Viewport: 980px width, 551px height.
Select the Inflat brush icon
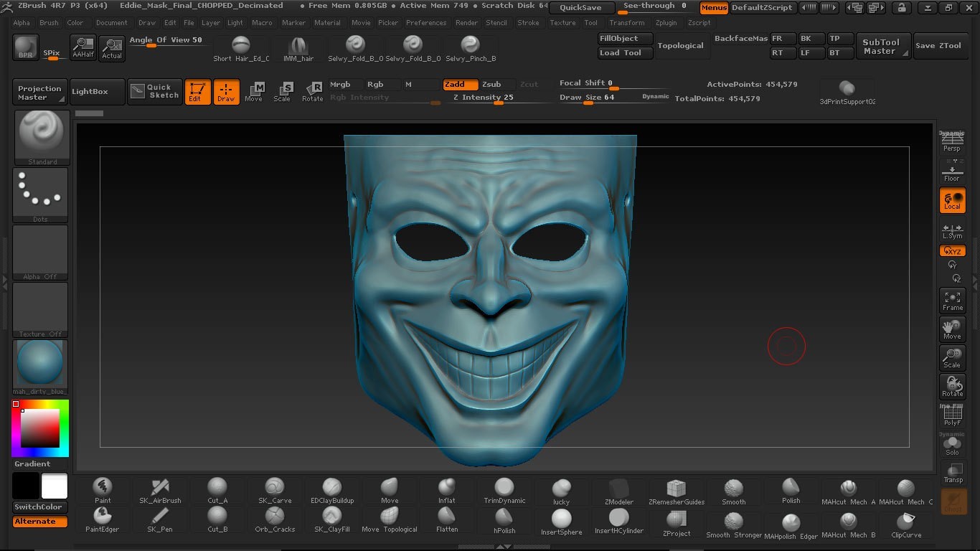point(446,491)
